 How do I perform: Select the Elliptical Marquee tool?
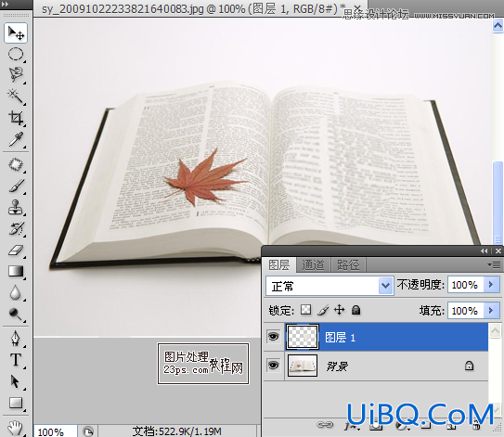(x=16, y=54)
